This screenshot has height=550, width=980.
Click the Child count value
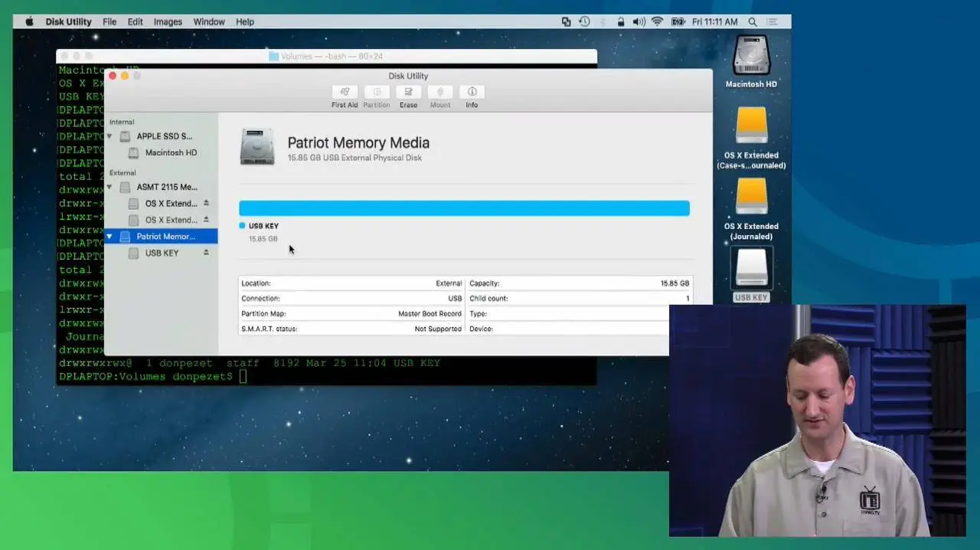(688, 299)
